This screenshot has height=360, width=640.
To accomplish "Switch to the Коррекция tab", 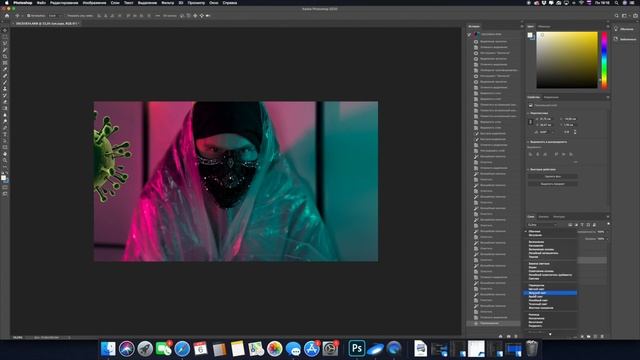I will (x=551, y=98).
